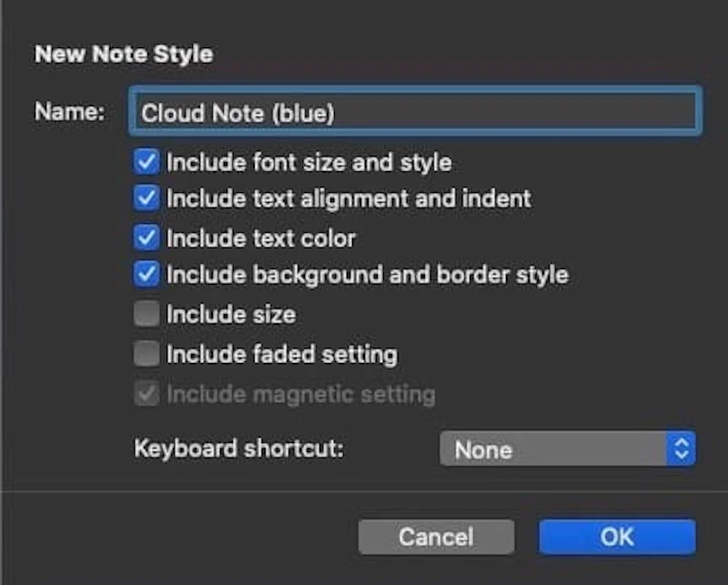Screen dimensions: 728x585
Task: Check the Include faded setting box
Action: (x=147, y=354)
